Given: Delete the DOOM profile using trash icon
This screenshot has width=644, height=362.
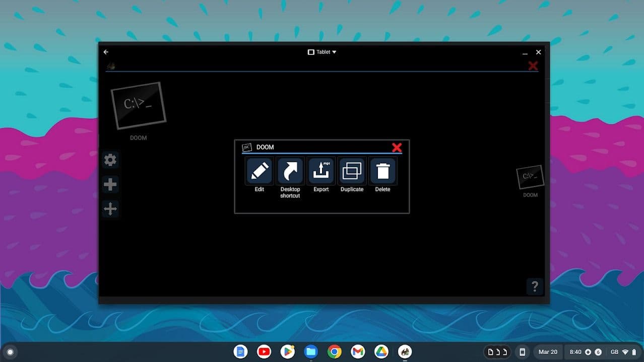Looking at the screenshot, I should pyautogui.click(x=382, y=171).
